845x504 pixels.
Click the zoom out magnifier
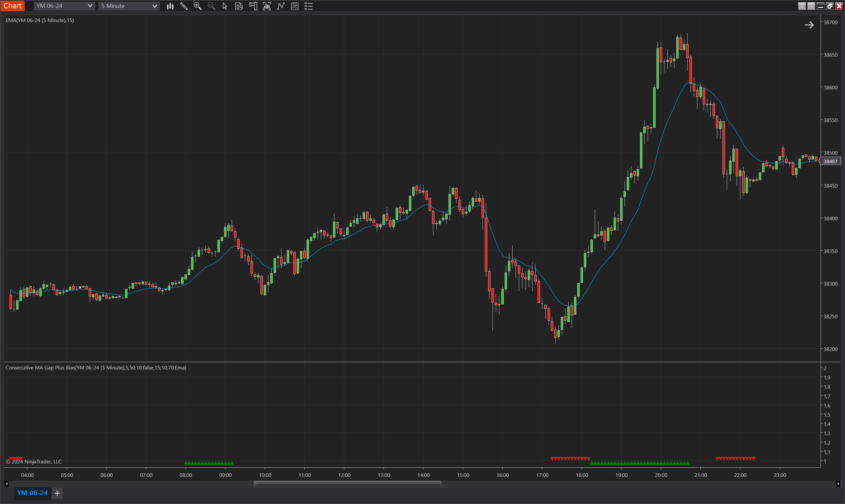(211, 6)
